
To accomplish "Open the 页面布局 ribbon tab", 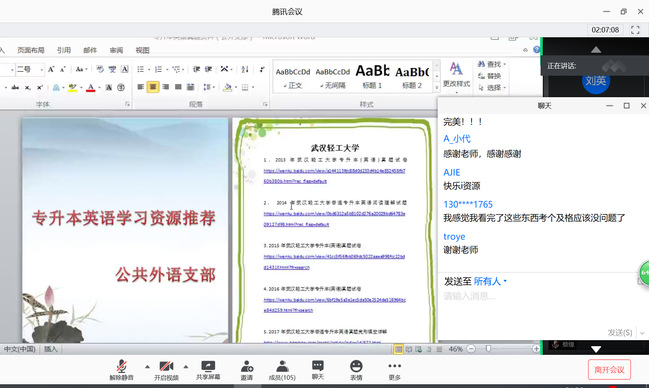I will click(x=31, y=50).
